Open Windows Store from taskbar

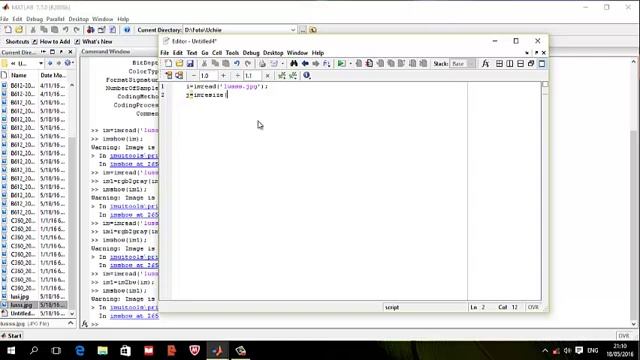(125, 351)
